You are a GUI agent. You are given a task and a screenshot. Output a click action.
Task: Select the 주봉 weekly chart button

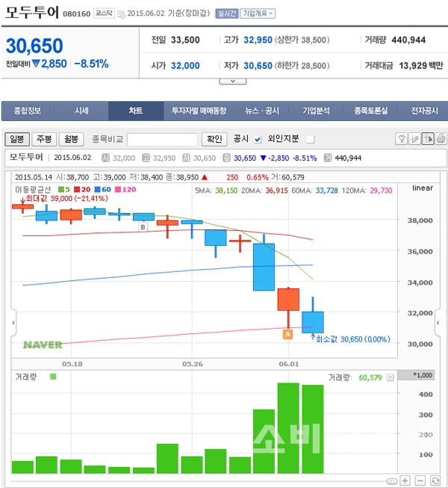tap(44, 139)
